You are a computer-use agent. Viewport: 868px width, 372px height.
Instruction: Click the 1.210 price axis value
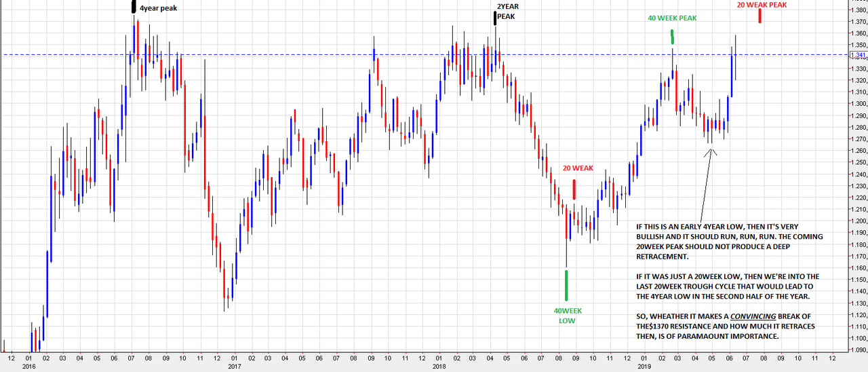click(x=859, y=210)
